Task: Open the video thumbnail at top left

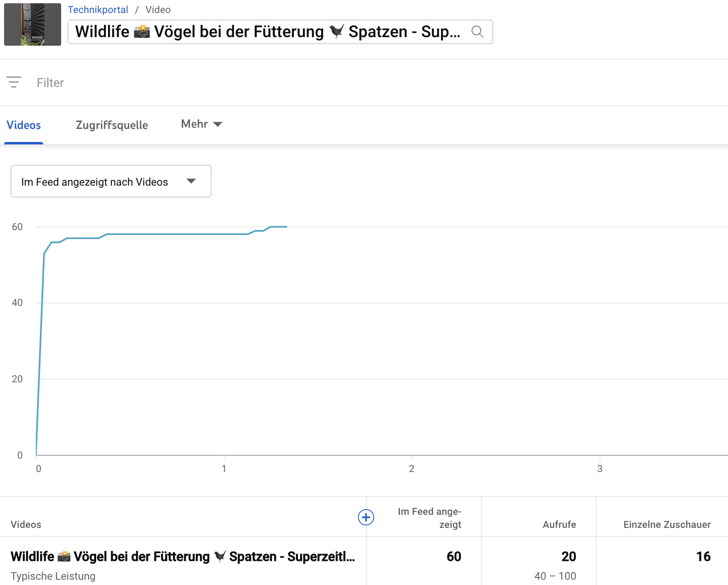Action: coord(33,24)
